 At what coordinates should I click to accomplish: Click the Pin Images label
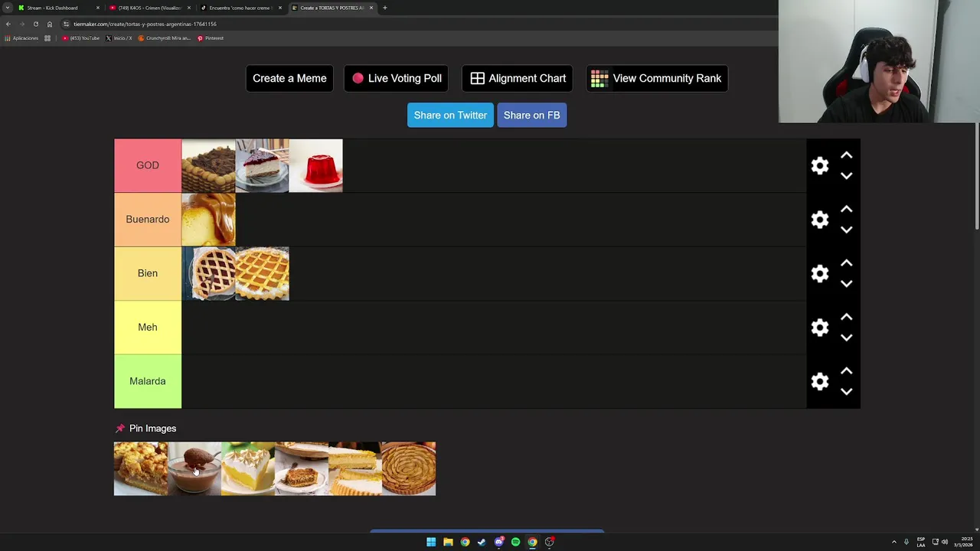point(152,429)
